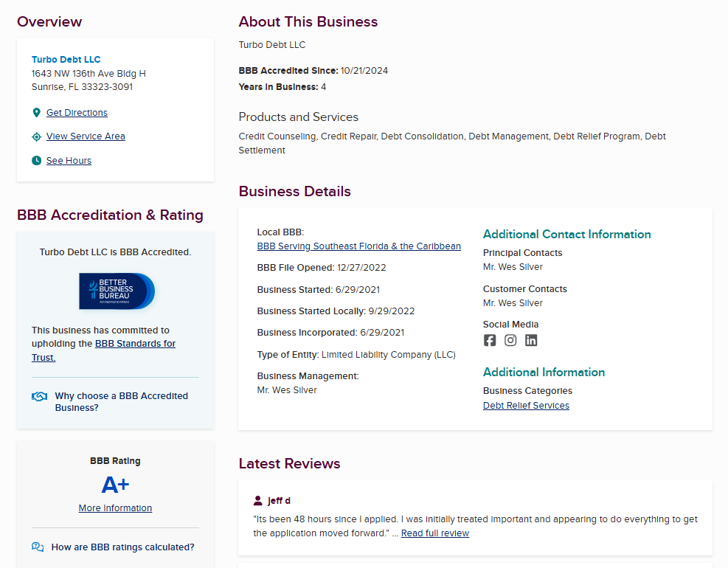Click Read full review on jeff d's review
The height and width of the screenshot is (568, 728).
click(435, 533)
